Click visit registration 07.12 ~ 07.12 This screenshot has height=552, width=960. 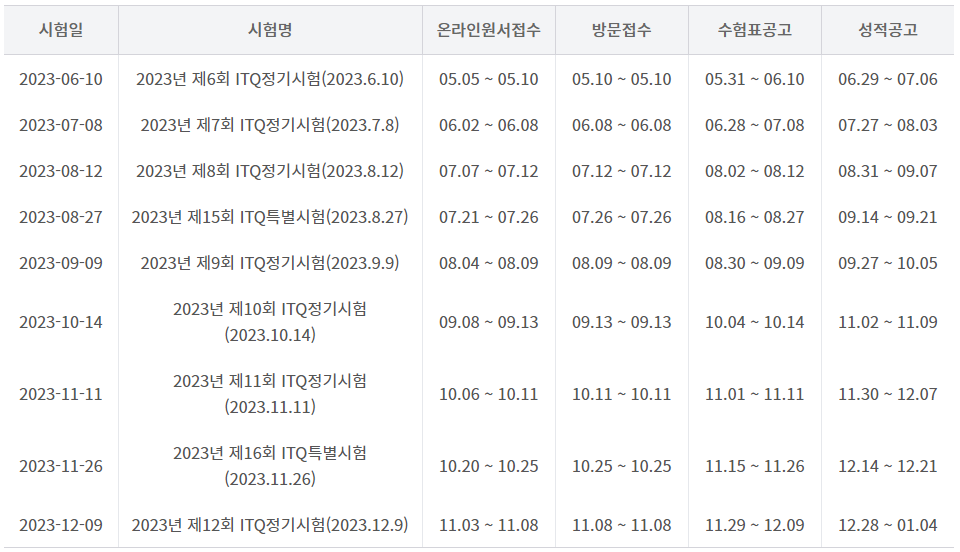coord(621,171)
